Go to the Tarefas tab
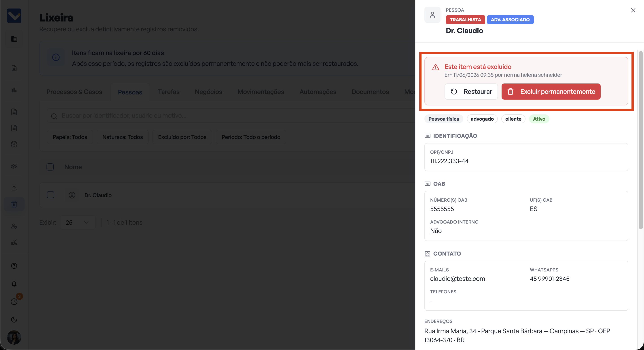The image size is (644, 350). tap(169, 92)
